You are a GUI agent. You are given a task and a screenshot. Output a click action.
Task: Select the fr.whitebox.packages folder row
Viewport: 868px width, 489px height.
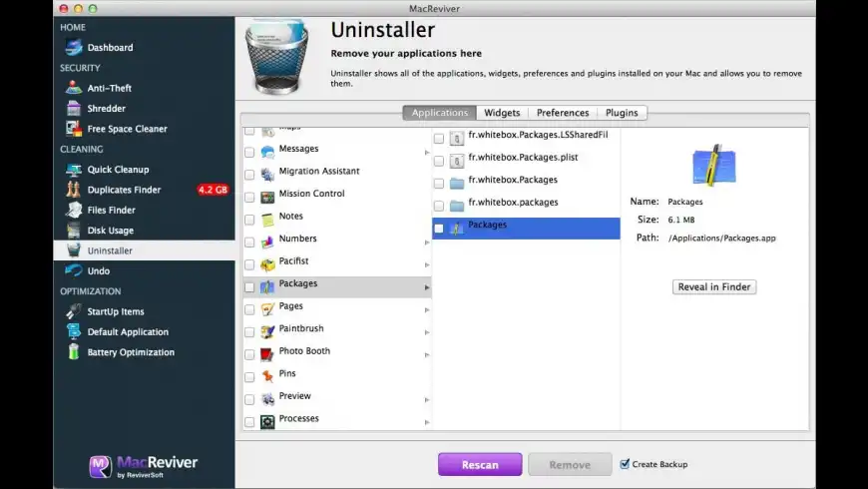click(x=526, y=206)
